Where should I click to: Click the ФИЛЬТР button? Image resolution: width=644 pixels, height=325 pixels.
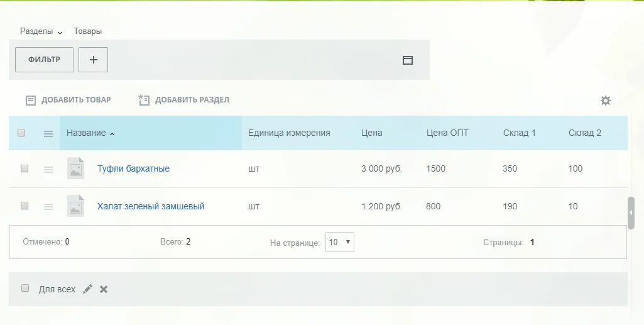pyautogui.click(x=45, y=60)
